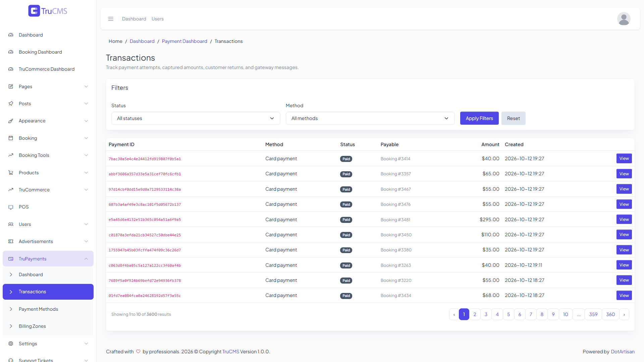Click the Booking calendar icon
Image resolution: width=644 pixels, height=362 pixels.
[11, 138]
